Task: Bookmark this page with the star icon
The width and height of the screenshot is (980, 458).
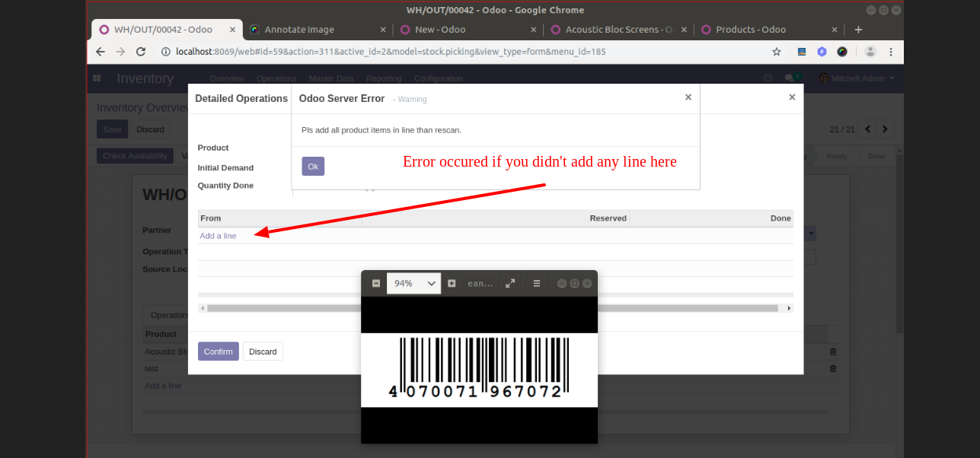Action: pos(777,52)
